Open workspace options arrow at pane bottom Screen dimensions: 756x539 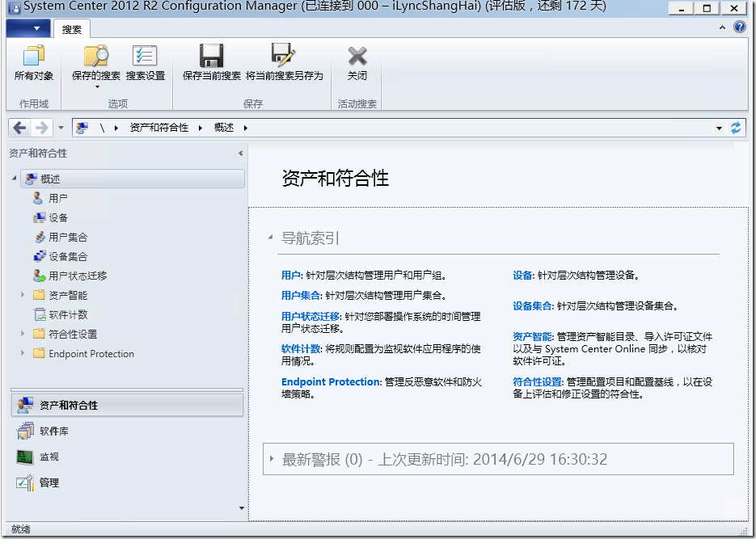(x=242, y=507)
